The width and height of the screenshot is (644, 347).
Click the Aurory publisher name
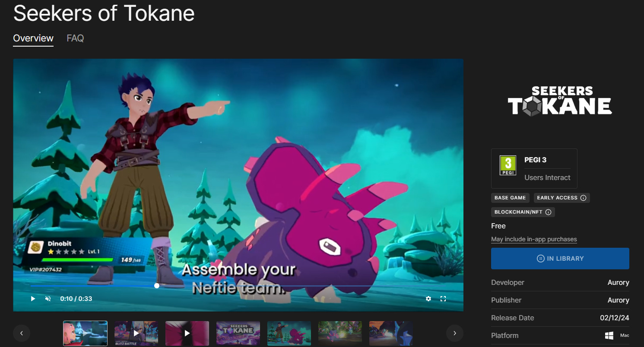pos(618,300)
